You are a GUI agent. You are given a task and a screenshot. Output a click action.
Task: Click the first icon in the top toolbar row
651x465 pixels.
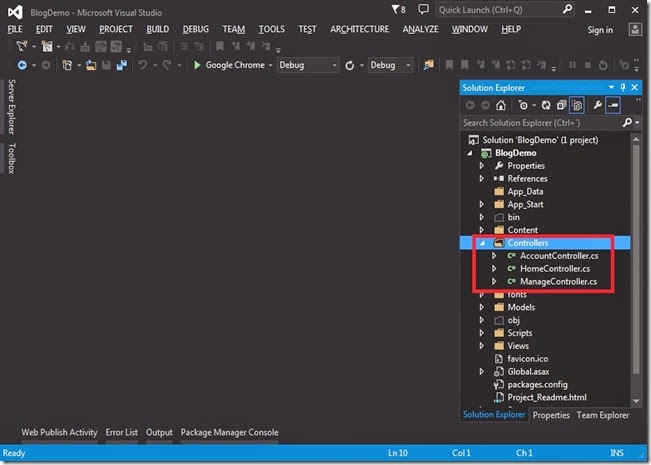click(22, 46)
